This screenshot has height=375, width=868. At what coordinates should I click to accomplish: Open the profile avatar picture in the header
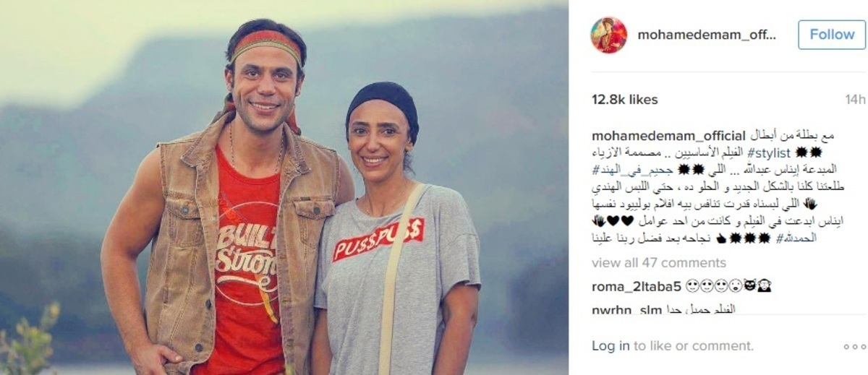point(608,35)
